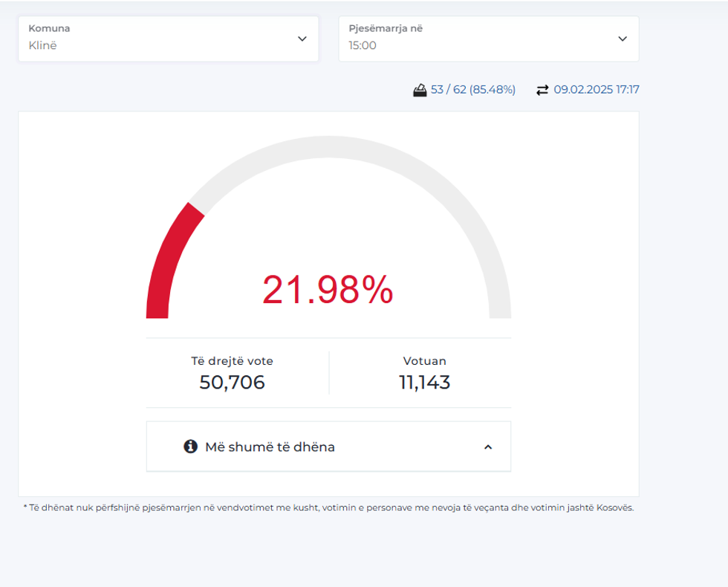Select the Klinë value in Komuna field
This screenshot has width=728, height=587.
(42, 46)
